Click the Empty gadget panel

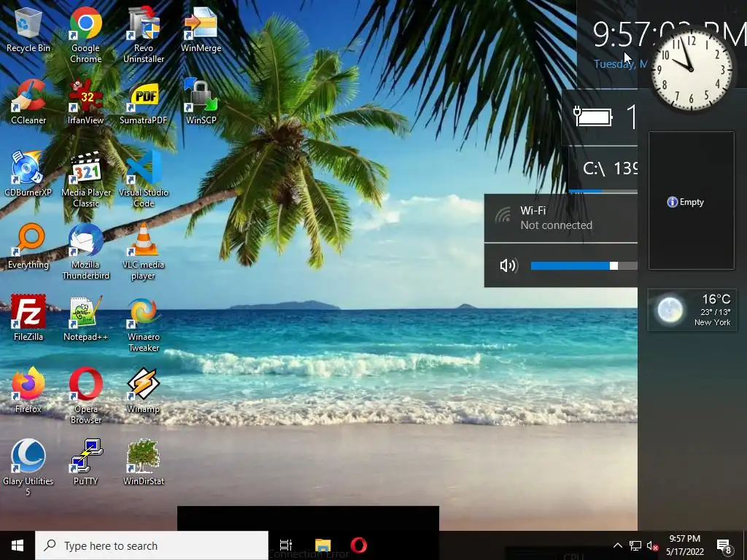click(692, 201)
